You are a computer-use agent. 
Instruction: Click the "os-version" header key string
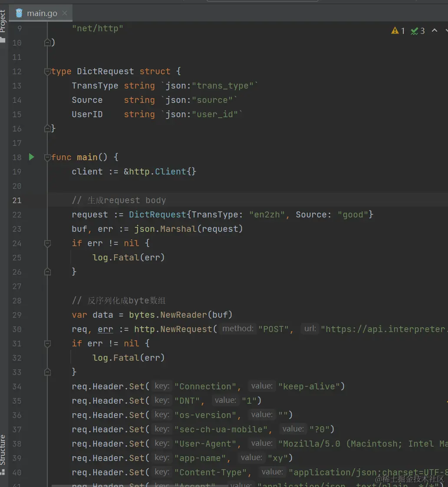pyautogui.click(x=205, y=415)
